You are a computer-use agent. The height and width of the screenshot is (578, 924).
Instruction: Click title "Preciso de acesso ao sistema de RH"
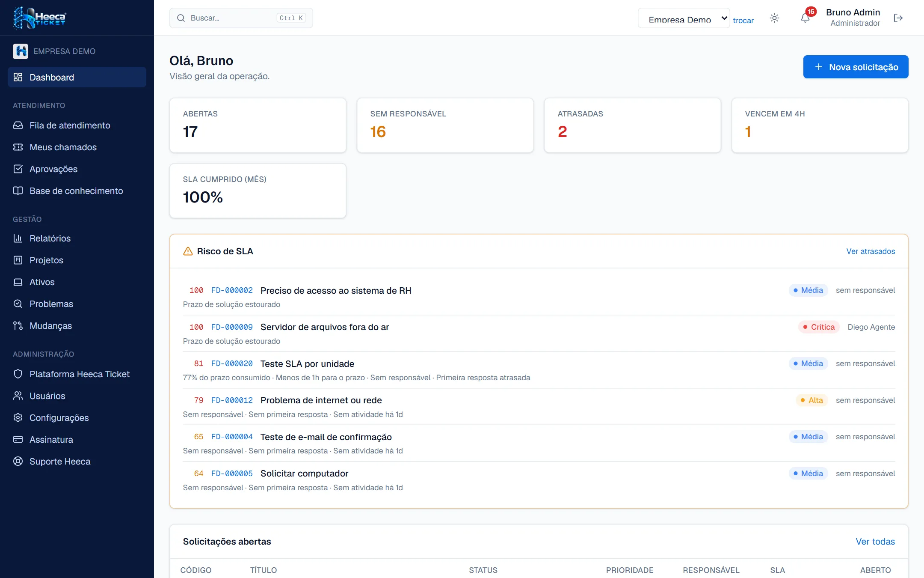click(336, 290)
